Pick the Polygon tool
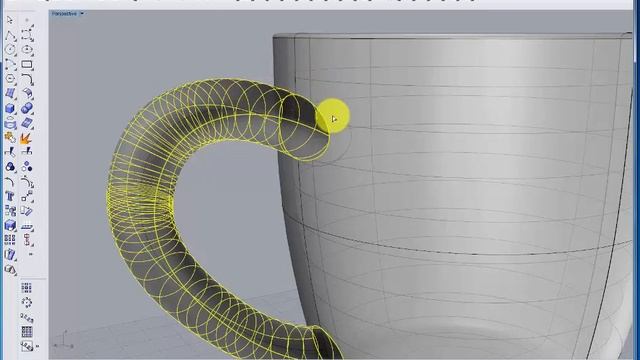 coord(10,79)
